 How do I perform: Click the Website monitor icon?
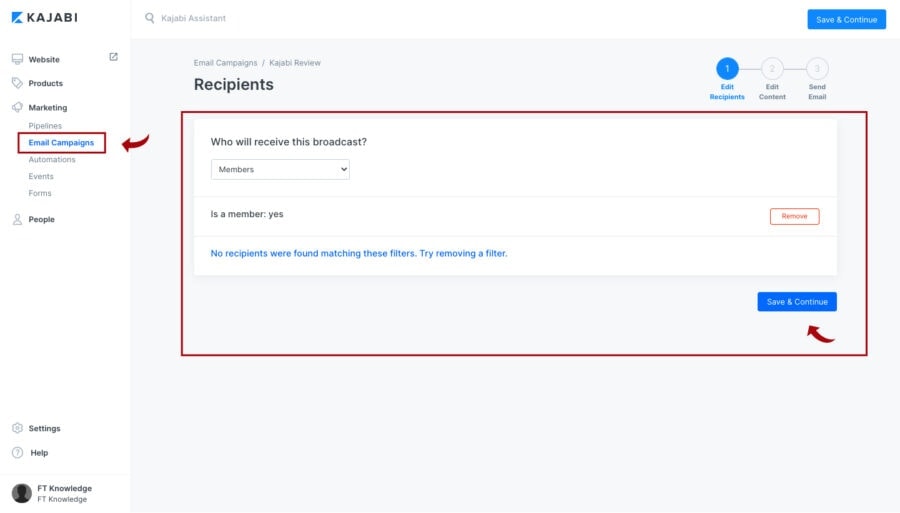coord(17,59)
